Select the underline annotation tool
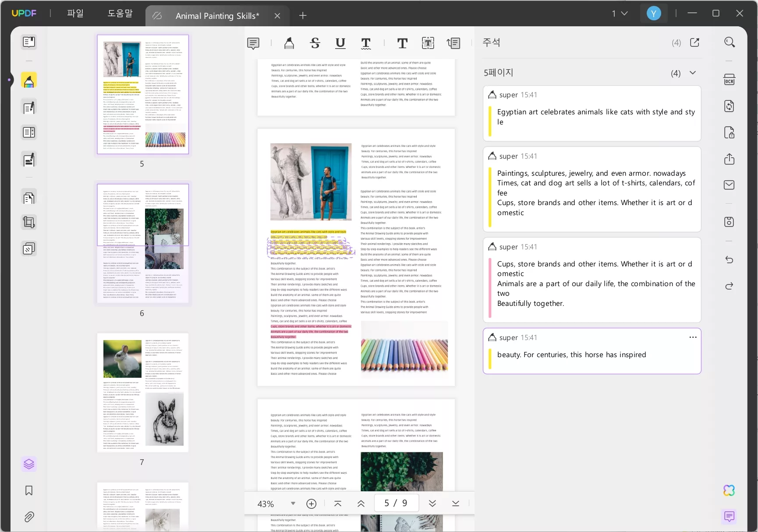The image size is (758, 532). 340,43
